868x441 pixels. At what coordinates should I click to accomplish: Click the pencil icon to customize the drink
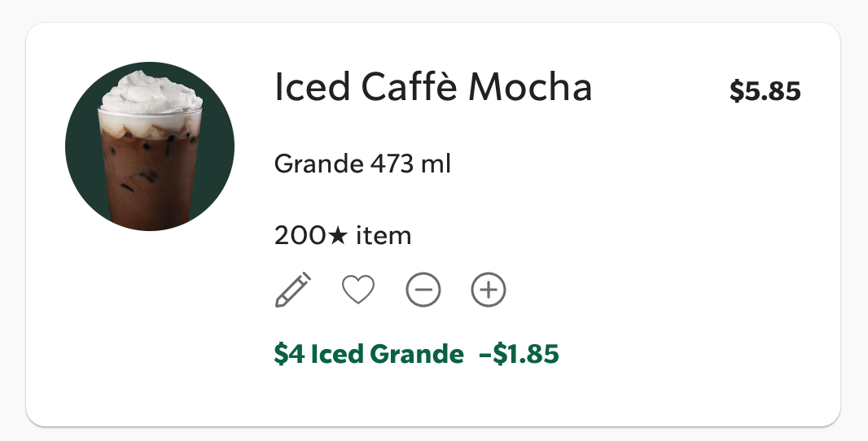[293, 290]
